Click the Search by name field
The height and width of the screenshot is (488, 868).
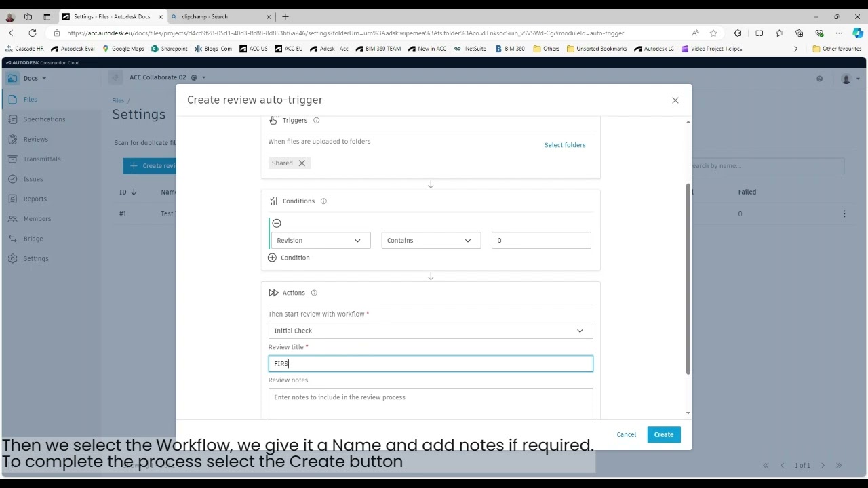[766, 166]
